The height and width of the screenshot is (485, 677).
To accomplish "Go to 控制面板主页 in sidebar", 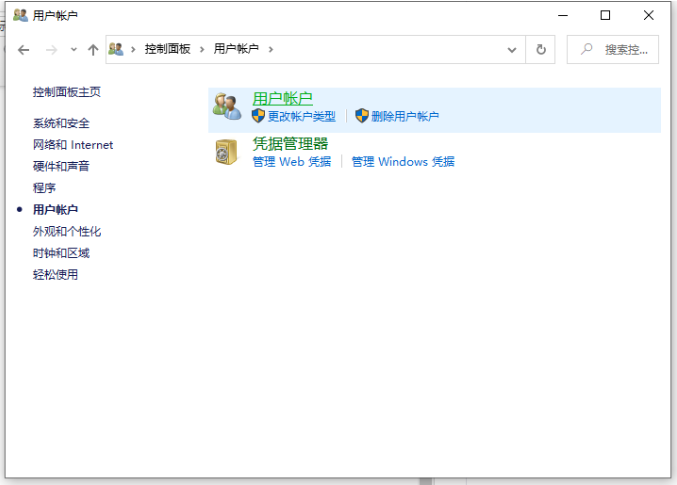I will [x=66, y=92].
